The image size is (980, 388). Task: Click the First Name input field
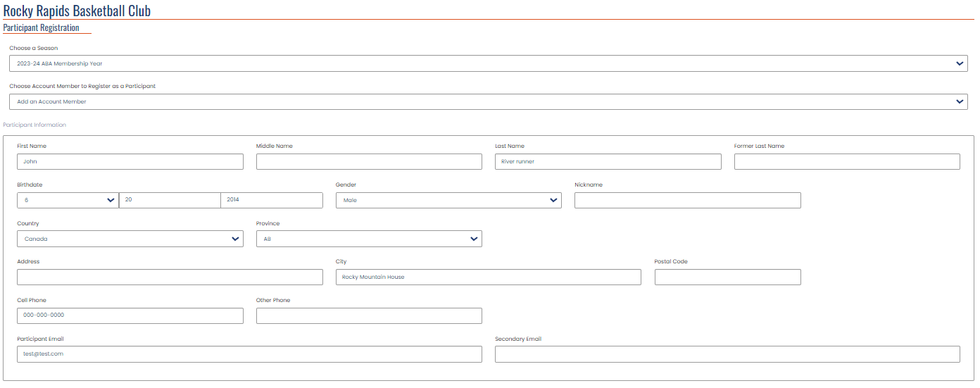click(130, 161)
